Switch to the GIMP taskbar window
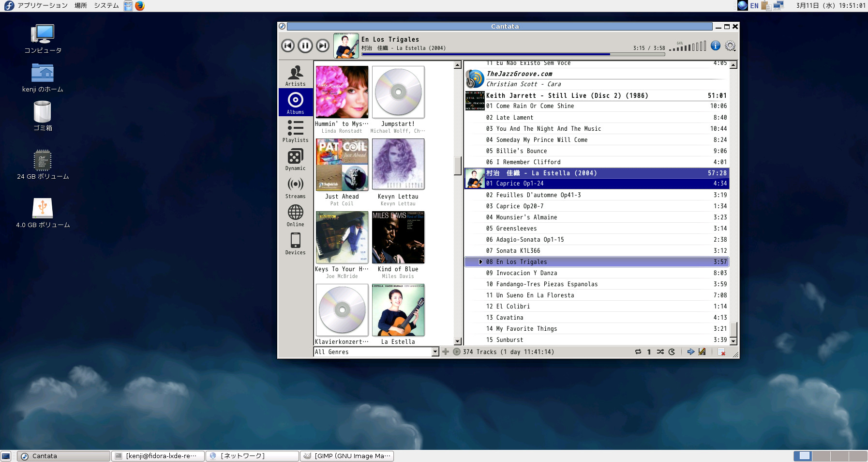 [x=346, y=456]
